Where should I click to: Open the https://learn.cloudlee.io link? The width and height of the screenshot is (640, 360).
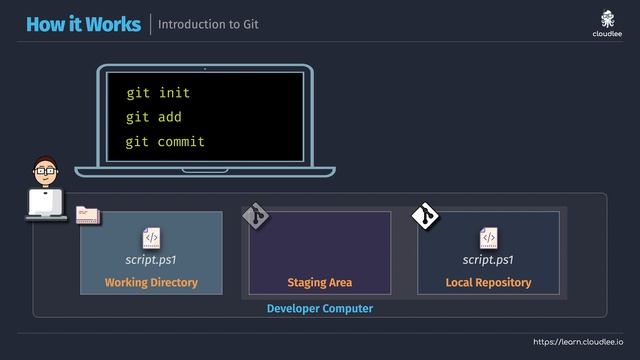pyautogui.click(x=578, y=342)
